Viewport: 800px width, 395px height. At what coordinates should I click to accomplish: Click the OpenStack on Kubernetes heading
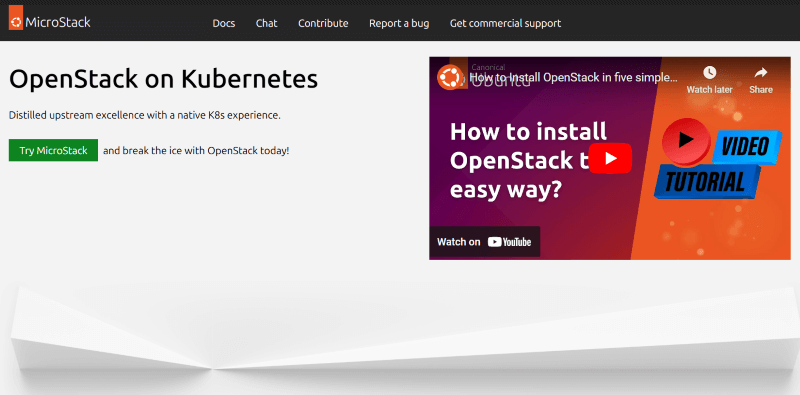click(x=163, y=80)
